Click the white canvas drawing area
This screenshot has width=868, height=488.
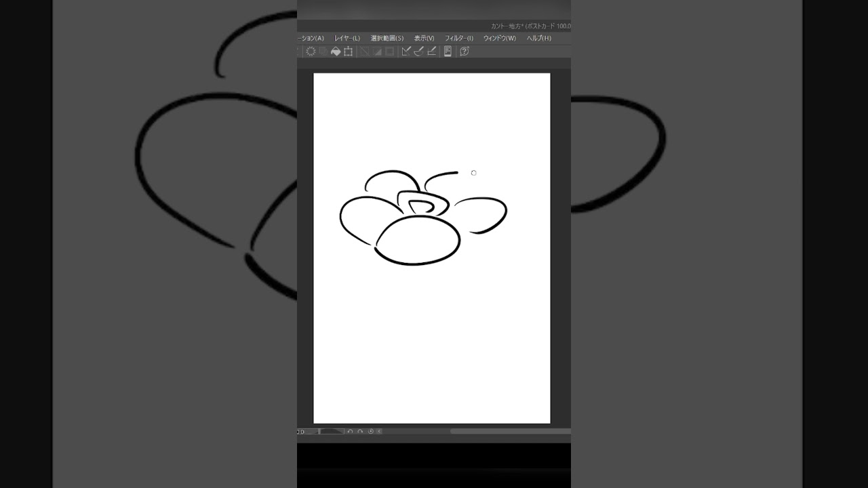tap(432, 248)
